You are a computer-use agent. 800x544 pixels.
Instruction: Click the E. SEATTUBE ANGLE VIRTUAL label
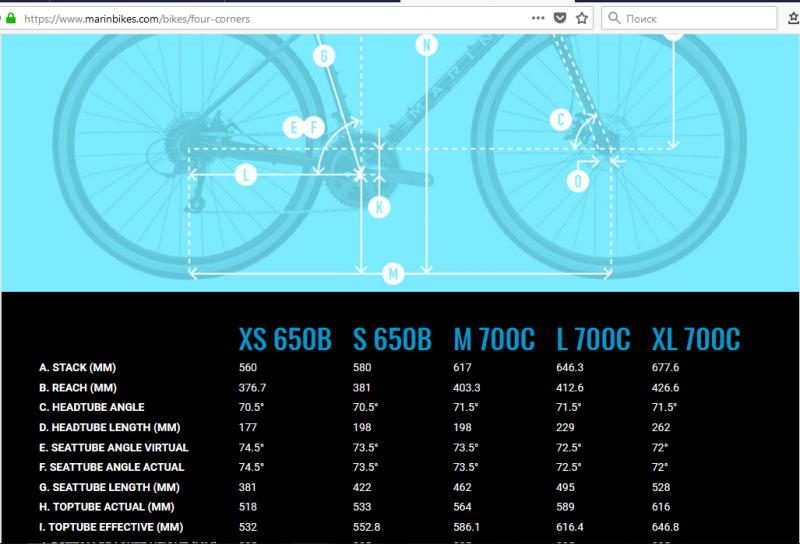coord(113,448)
